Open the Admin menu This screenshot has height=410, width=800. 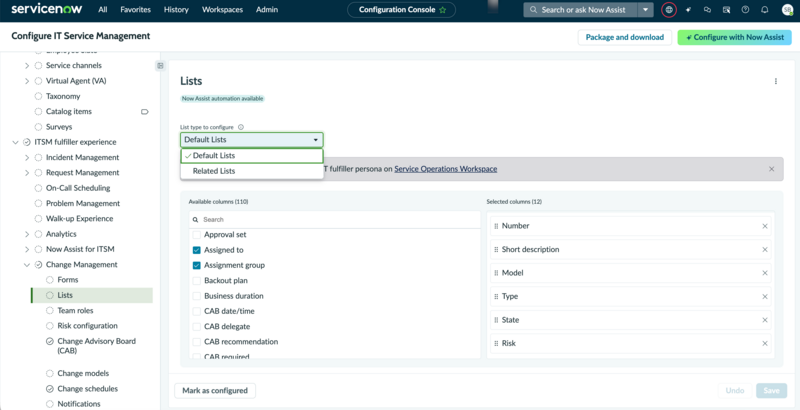pyautogui.click(x=267, y=10)
